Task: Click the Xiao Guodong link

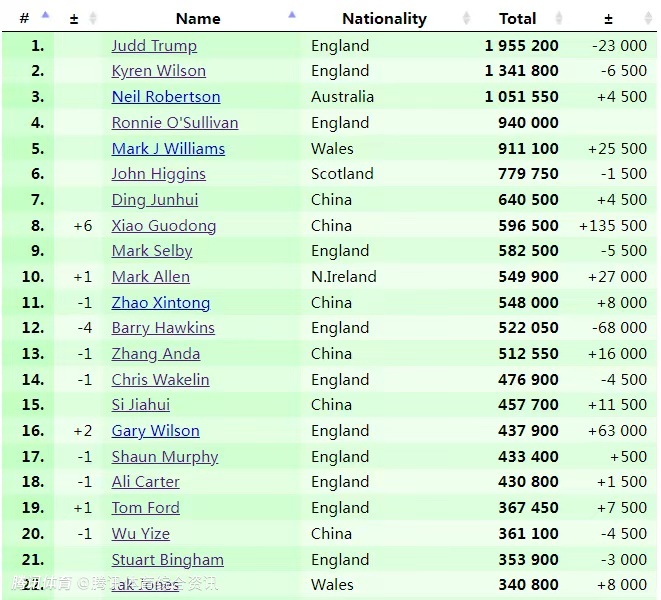Action: [163, 225]
